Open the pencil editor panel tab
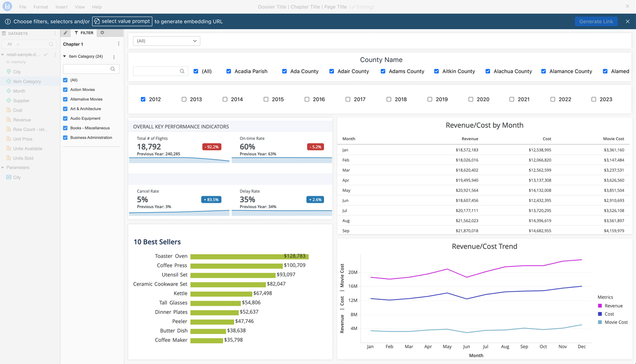Image resolution: width=636 pixels, height=364 pixels. [x=66, y=33]
